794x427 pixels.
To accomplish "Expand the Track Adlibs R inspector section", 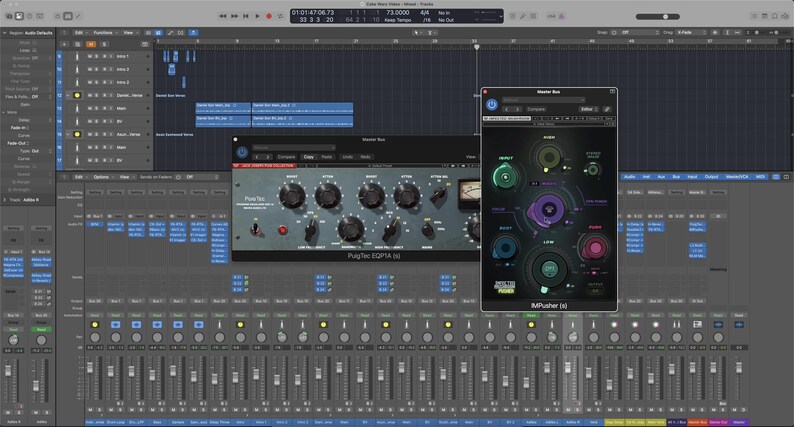I will [x=5, y=200].
